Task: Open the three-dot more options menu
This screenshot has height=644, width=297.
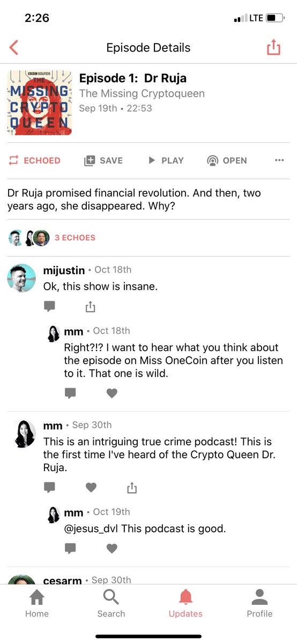Action: 279,160
